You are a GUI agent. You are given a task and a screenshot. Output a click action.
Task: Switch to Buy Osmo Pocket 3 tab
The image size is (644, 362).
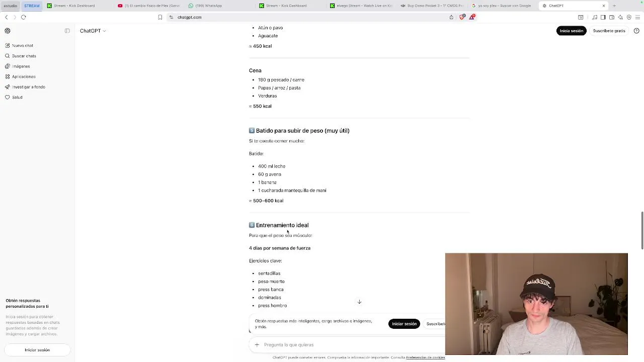tap(432, 6)
